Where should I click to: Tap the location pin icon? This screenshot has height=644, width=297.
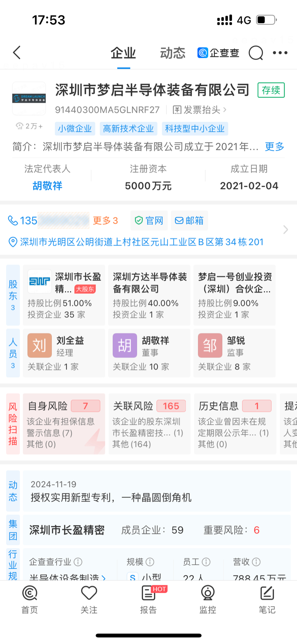tap(13, 242)
